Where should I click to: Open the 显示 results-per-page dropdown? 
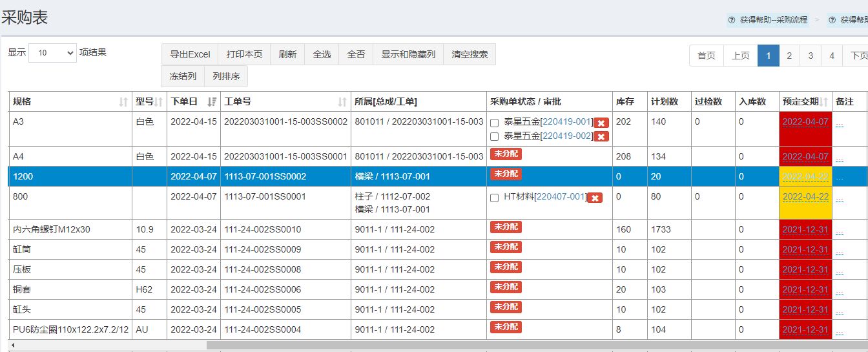pyautogui.click(x=52, y=53)
